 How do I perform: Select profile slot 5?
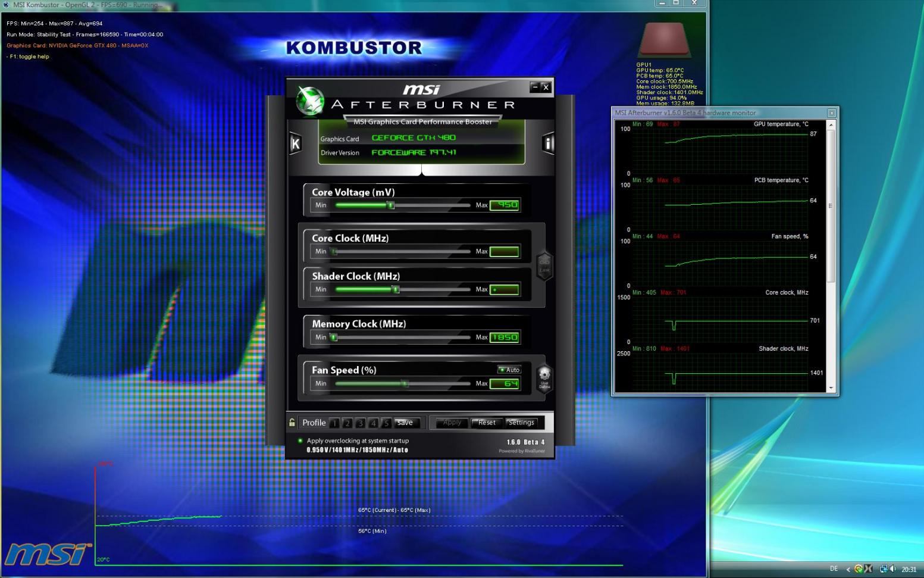tap(386, 423)
